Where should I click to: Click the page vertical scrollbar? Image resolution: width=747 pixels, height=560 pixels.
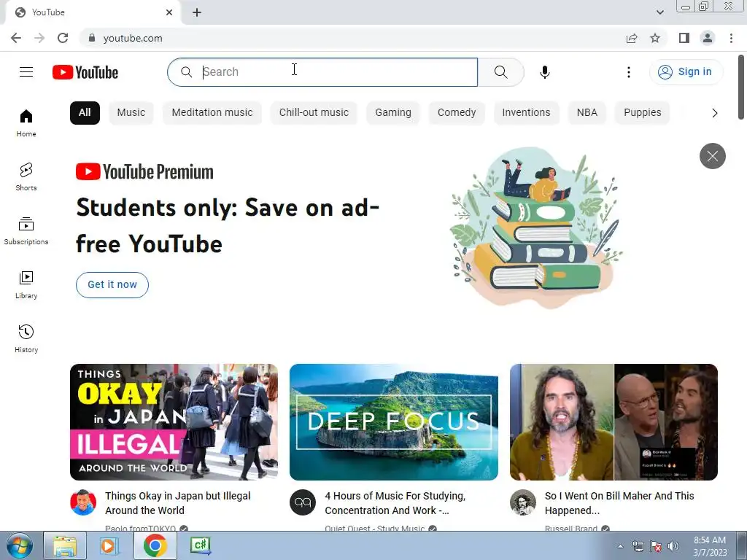(x=741, y=87)
